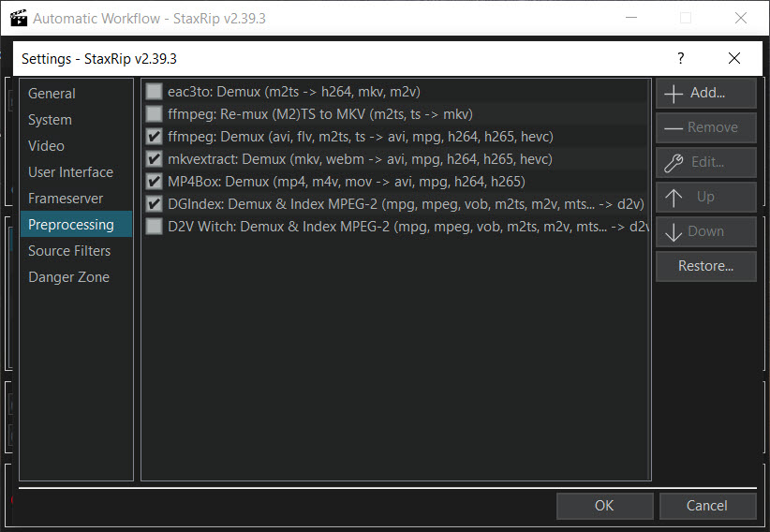Select the eac3to: Demux row text
The width and height of the screenshot is (770, 532).
pos(293,92)
